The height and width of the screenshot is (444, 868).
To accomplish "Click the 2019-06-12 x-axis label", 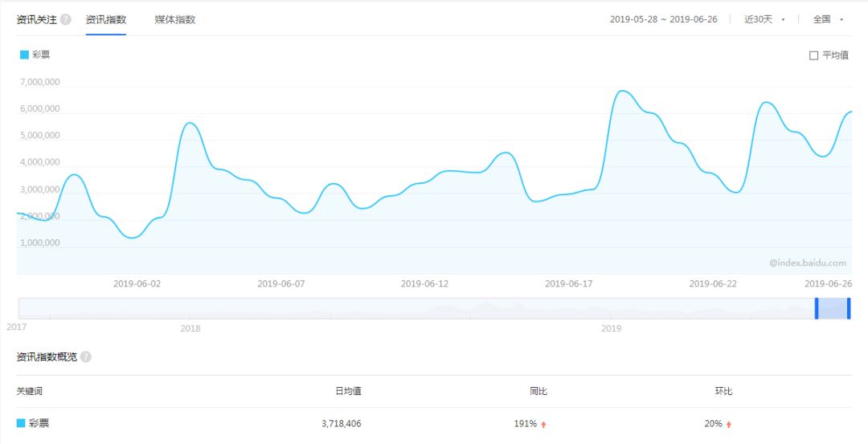I will pos(424,283).
